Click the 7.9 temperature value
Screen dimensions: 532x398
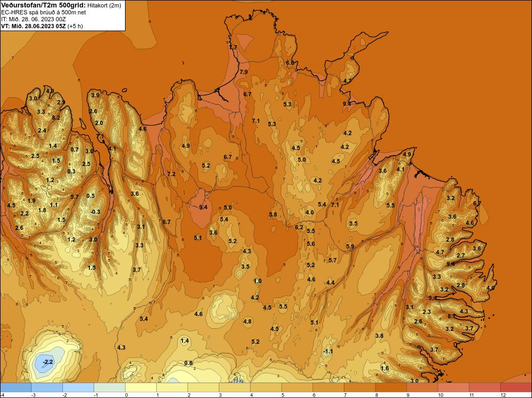244,72
